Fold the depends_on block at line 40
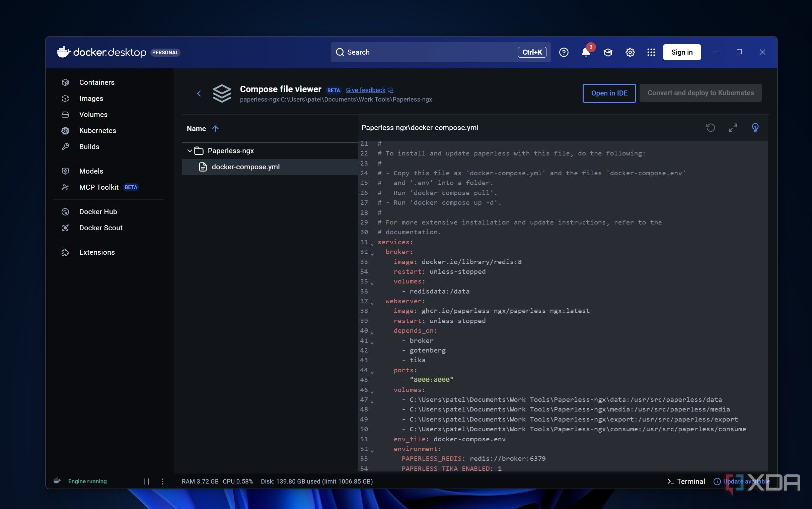This screenshot has width=812, height=509. 372,333
